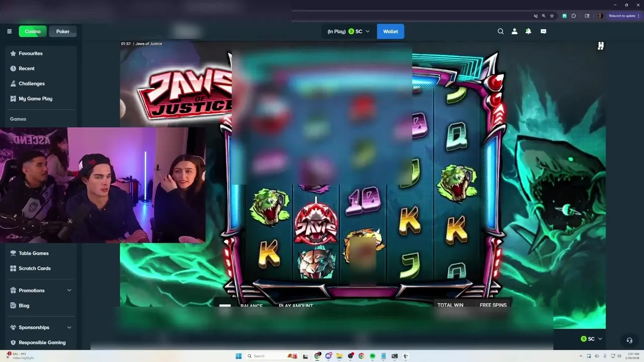Click the Table Games icon in sidebar
Screen dimensions: 644x362
tap(14, 253)
